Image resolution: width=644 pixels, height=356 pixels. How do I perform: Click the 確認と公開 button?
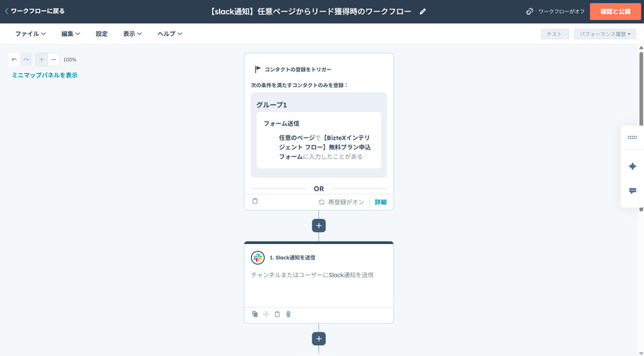coord(615,12)
